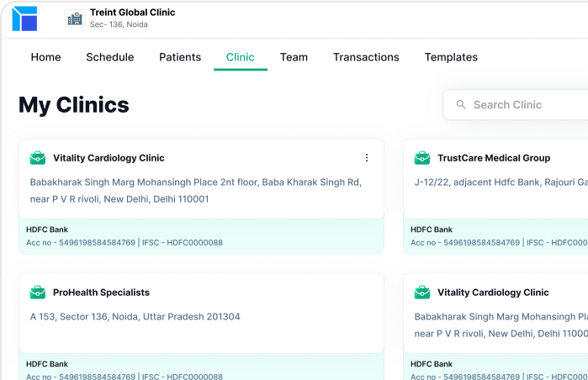This screenshot has height=380, width=588.
Task: Click the search magnifier icon
Action: click(x=461, y=105)
